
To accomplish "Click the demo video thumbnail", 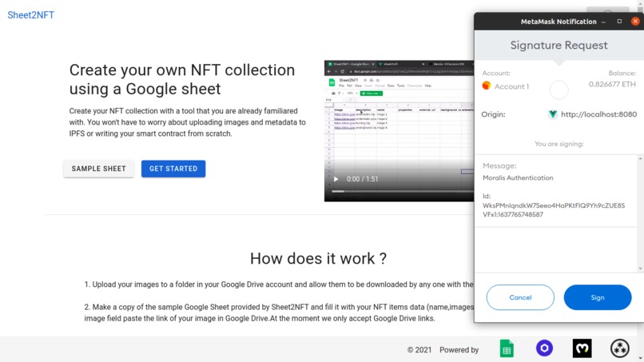I will [x=400, y=131].
